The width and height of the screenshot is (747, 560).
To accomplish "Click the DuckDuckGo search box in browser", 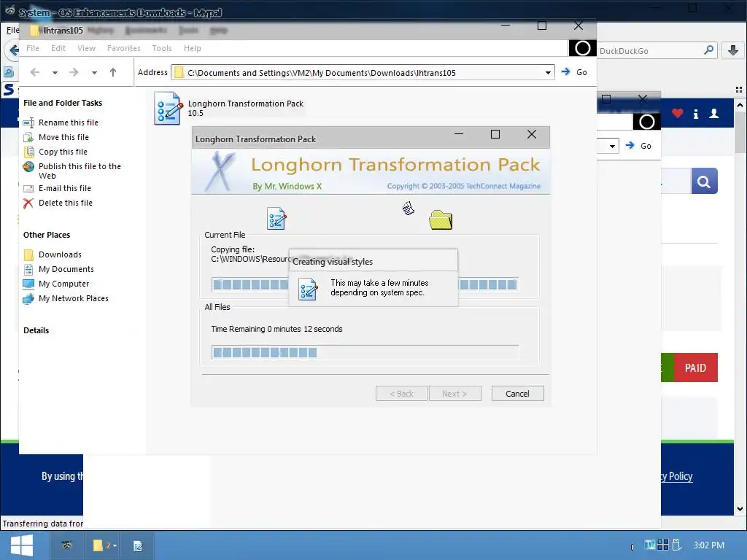I will (x=649, y=51).
